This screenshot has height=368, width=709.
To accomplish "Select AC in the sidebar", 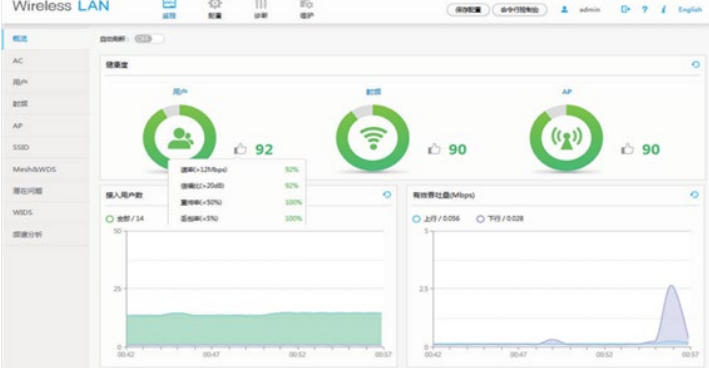I will [45, 61].
